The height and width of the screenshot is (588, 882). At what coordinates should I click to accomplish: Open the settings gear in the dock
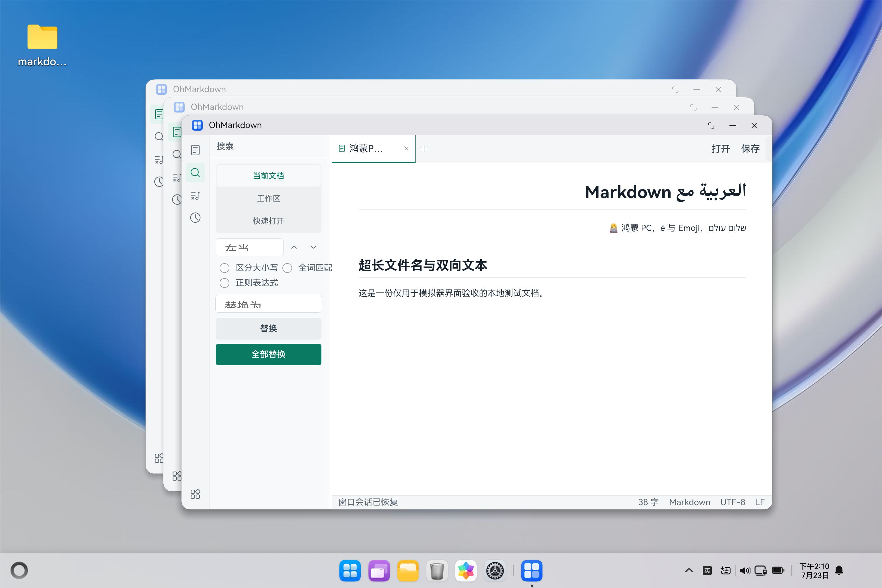tap(495, 571)
